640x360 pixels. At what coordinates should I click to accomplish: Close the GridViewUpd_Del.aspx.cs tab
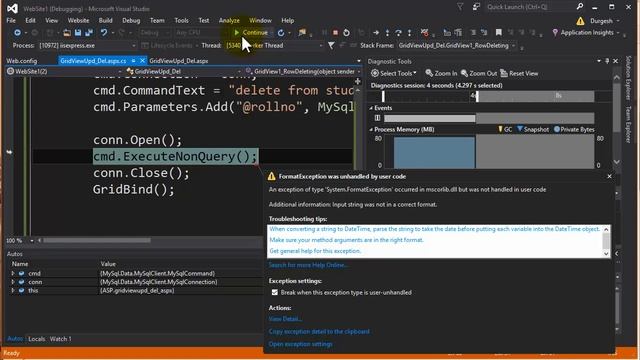pos(142,61)
